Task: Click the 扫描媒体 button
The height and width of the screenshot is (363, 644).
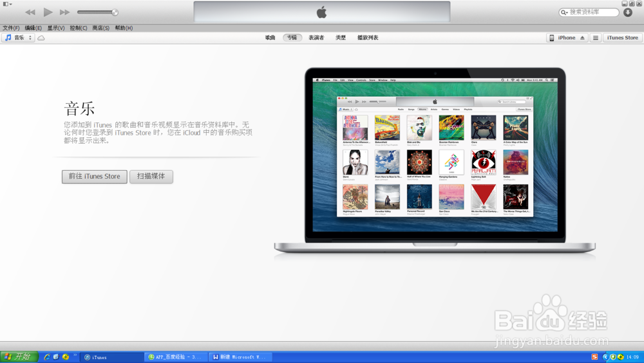Action: tap(151, 177)
